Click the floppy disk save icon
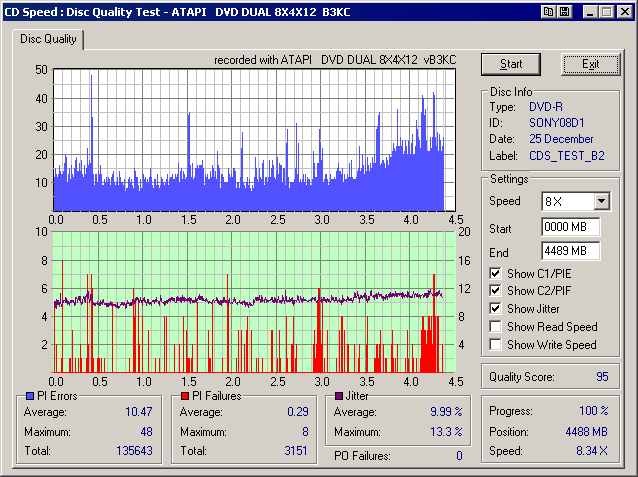Screen dimensions: 638x477 pyautogui.click(x=565, y=11)
